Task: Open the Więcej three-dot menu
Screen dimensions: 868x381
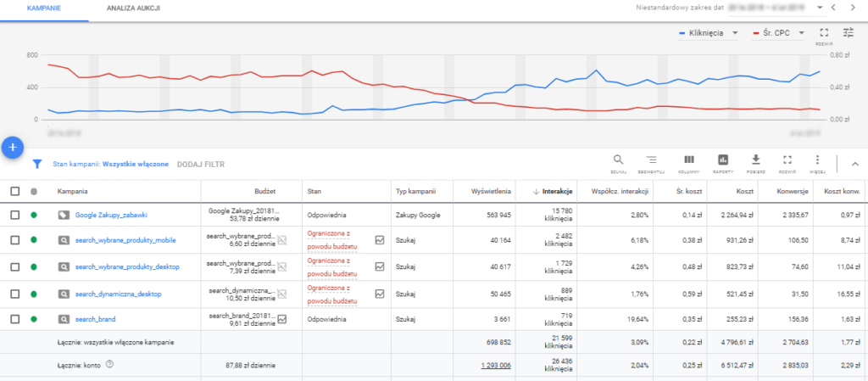Action: 817,161
